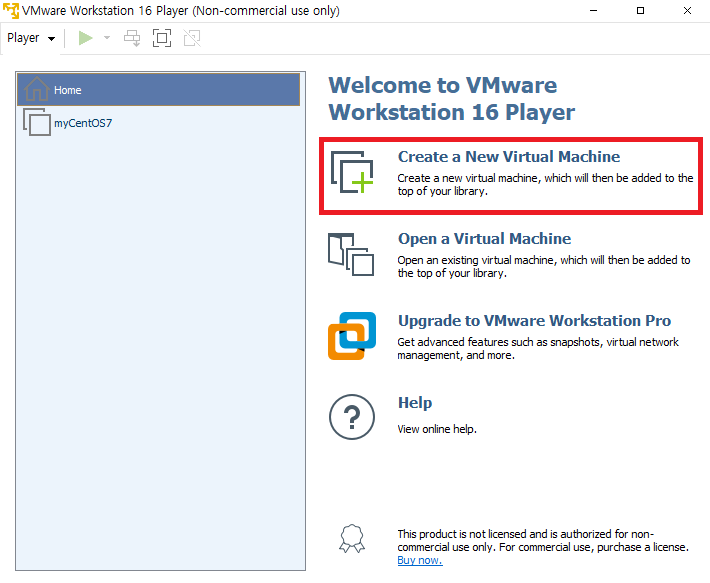Maximize the VMware Player window
Image resolution: width=710 pixels, height=583 pixels.
click(x=640, y=10)
